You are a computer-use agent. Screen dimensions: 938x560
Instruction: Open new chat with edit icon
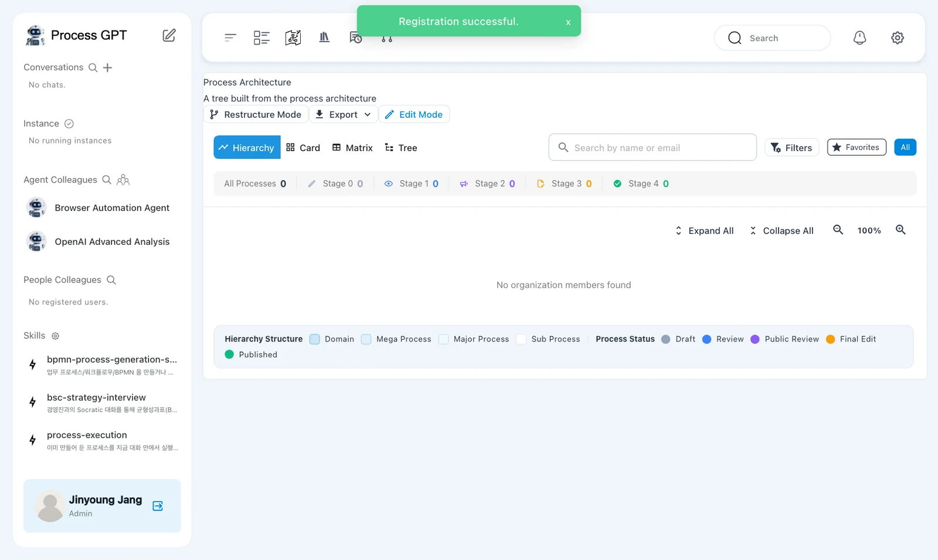[169, 35]
